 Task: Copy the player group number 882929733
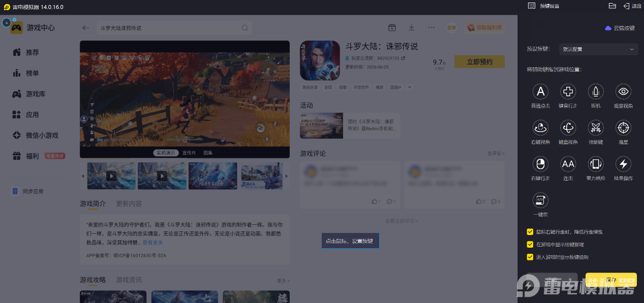click(403, 59)
